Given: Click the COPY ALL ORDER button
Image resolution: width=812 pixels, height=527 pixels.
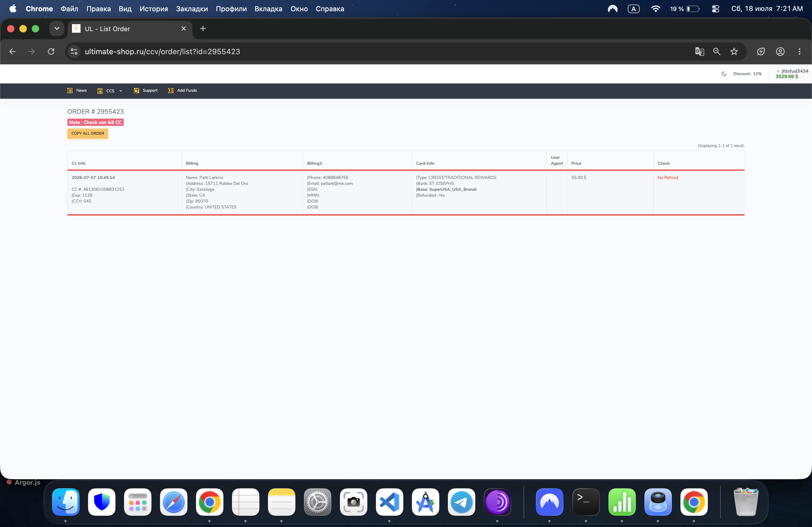Looking at the screenshot, I should coord(88,133).
